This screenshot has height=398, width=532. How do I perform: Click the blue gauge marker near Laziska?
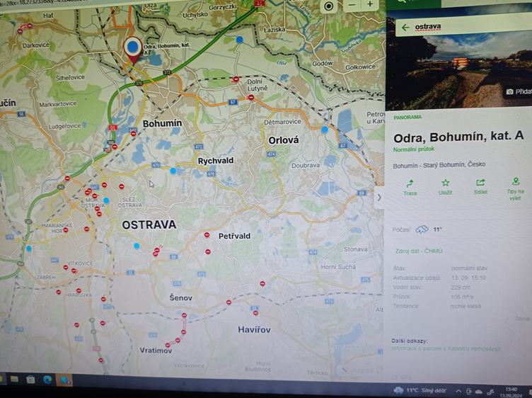point(240,40)
